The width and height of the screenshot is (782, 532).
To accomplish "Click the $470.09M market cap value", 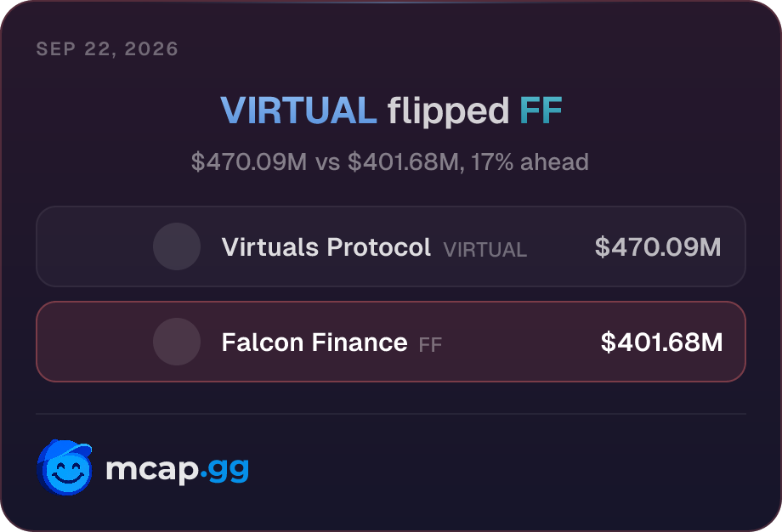I will [x=658, y=246].
